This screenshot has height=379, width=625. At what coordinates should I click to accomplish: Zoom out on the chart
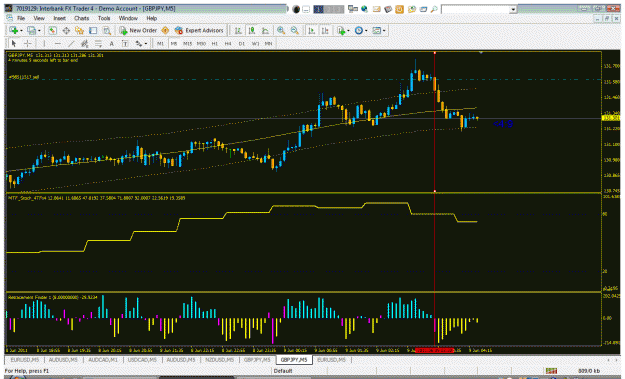[294, 30]
